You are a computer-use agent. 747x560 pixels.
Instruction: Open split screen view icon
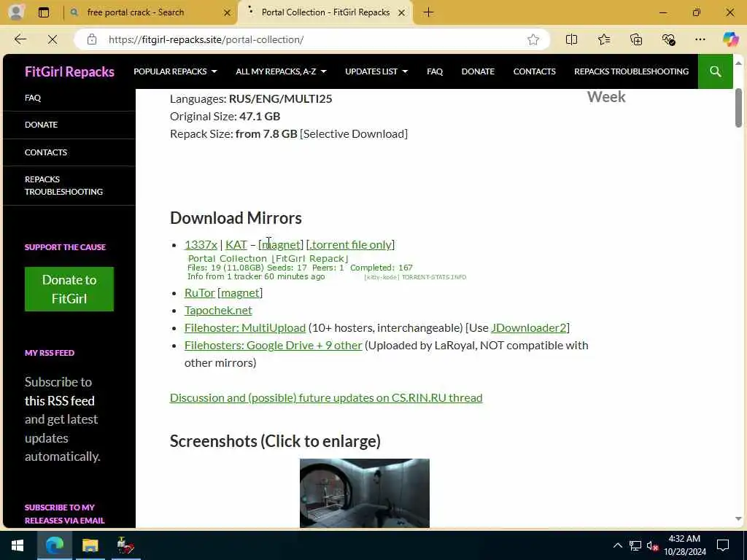pos(571,39)
